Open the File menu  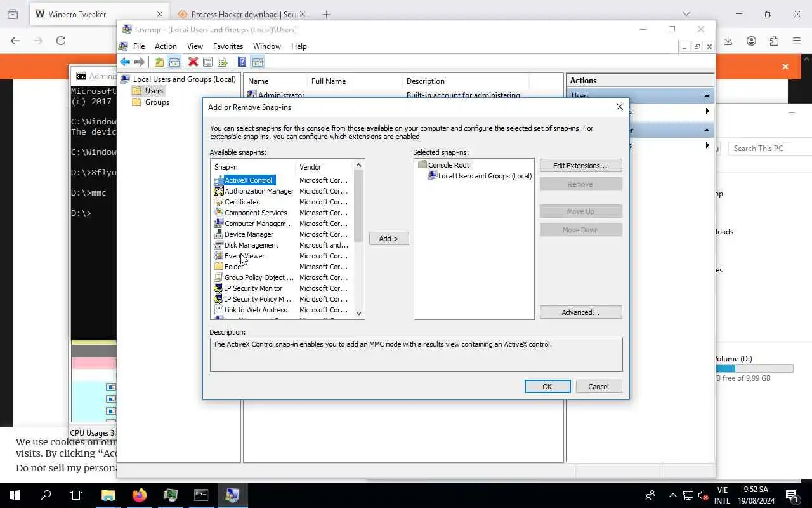(139, 46)
